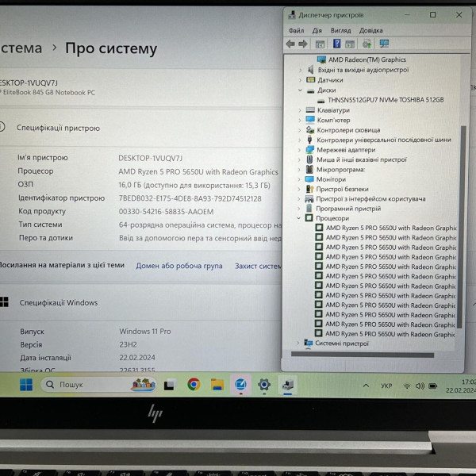Click the Монітори category icon
Viewport: 476px width, 476px height.
(x=309, y=179)
